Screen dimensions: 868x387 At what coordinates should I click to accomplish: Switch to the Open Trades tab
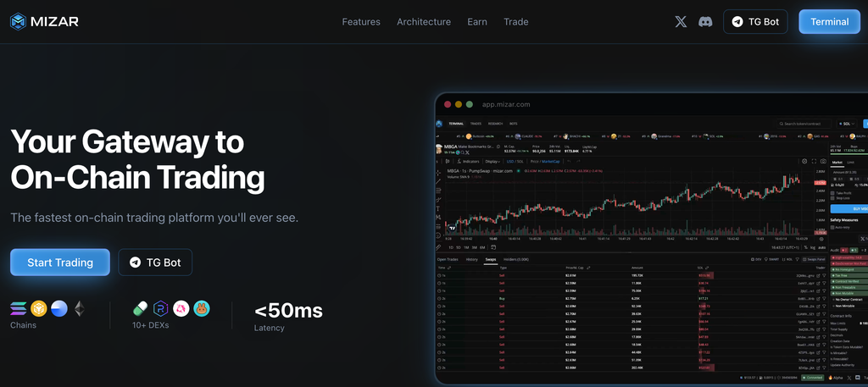coord(448,259)
